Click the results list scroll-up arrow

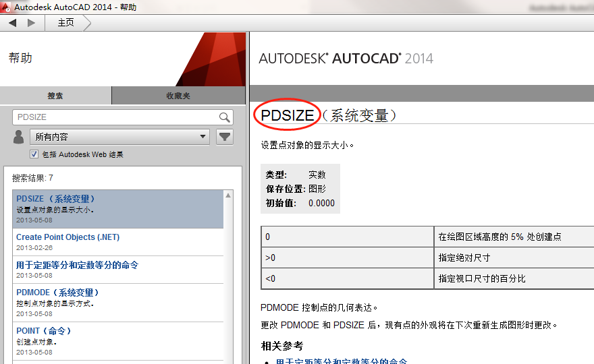(228, 195)
